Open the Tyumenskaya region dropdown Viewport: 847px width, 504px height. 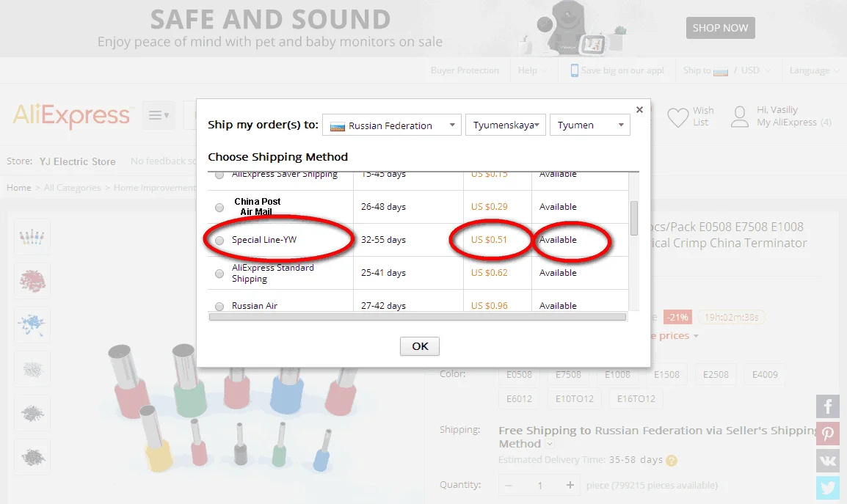tap(506, 125)
